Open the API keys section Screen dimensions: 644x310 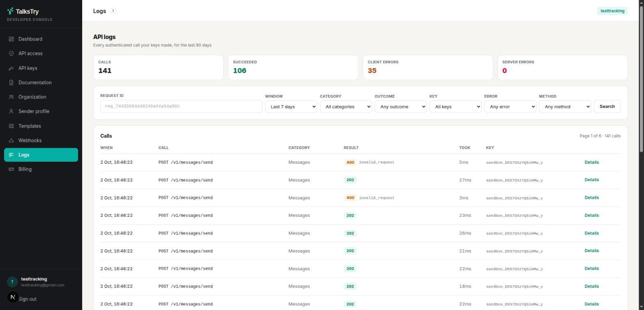[x=41, y=68]
